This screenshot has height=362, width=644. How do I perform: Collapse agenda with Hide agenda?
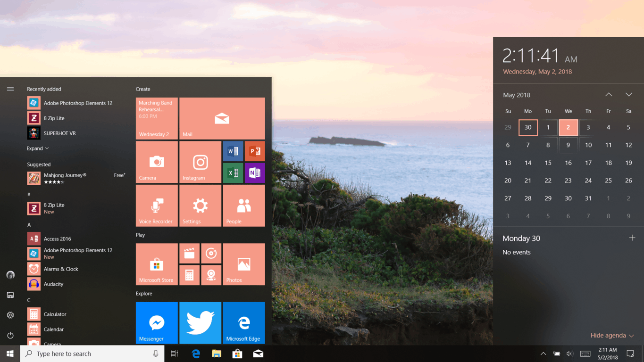(612, 335)
